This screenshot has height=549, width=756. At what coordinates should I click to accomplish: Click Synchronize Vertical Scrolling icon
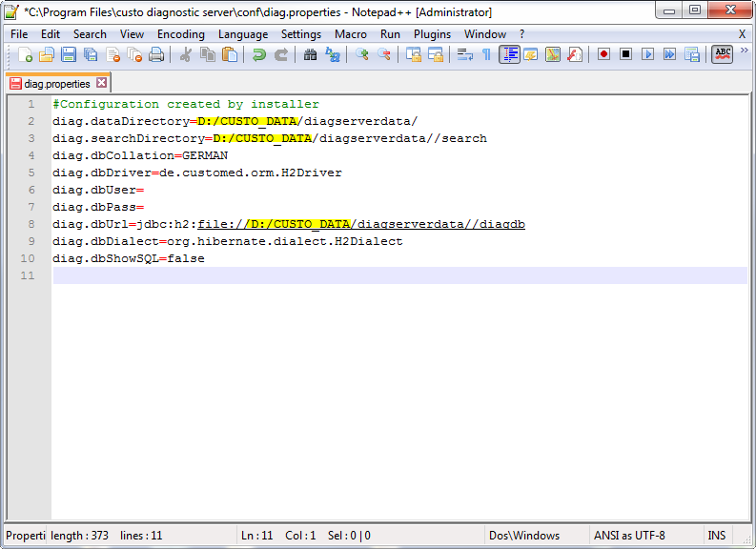pyautogui.click(x=413, y=54)
